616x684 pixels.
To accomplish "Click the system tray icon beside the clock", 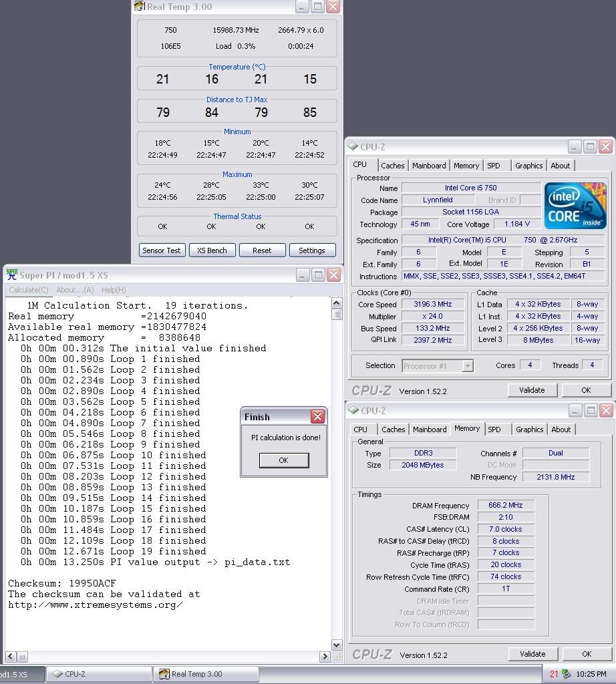I will pos(567,674).
